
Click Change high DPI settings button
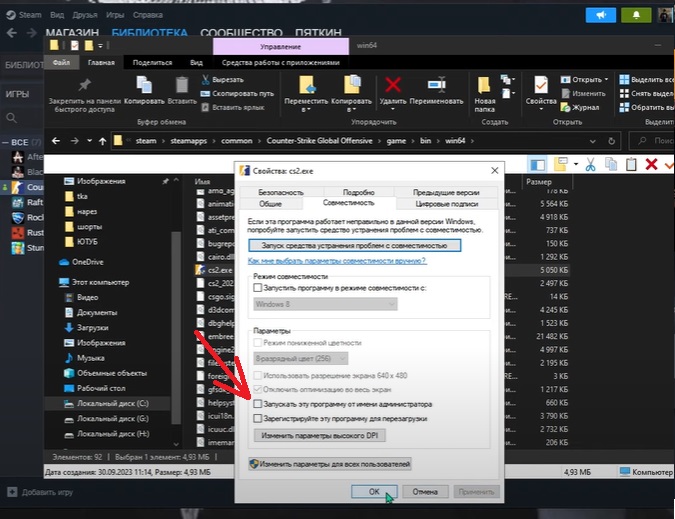pyautogui.click(x=319, y=436)
